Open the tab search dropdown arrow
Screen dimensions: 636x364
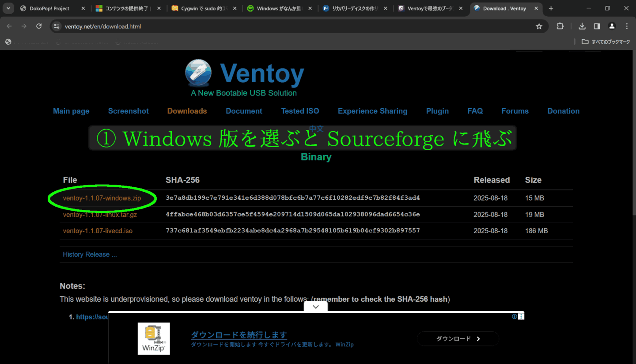click(x=8, y=8)
